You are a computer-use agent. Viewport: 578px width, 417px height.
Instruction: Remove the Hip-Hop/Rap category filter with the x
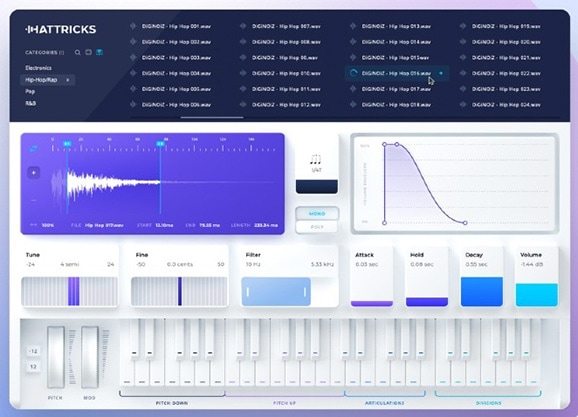click(67, 80)
